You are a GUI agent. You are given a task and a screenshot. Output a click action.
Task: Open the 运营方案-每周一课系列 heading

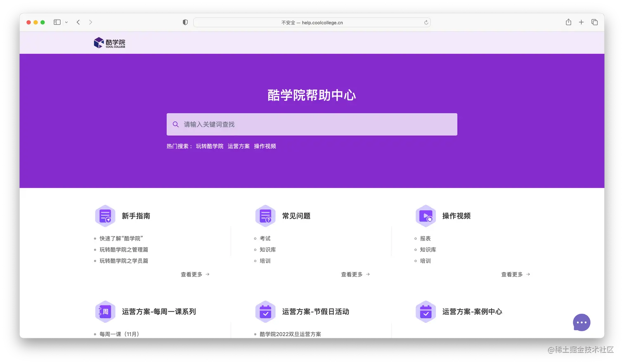click(159, 312)
